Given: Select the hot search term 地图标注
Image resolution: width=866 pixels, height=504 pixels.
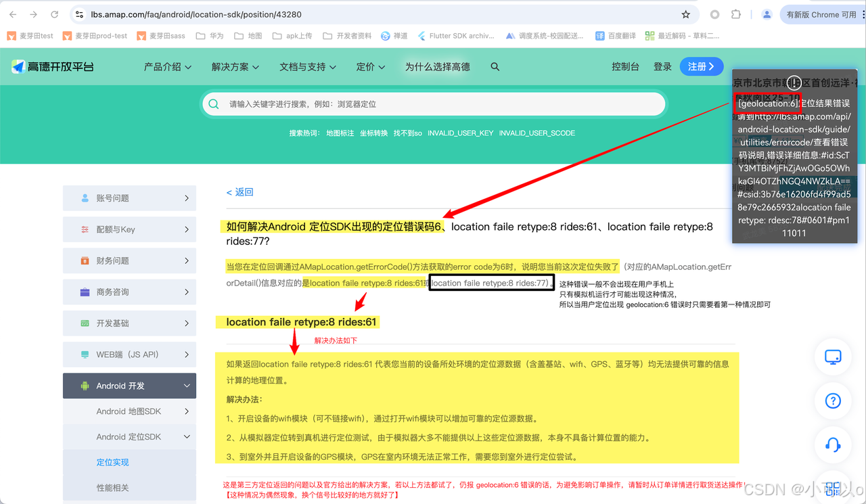Looking at the screenshot, I should (x=340, y=133).
